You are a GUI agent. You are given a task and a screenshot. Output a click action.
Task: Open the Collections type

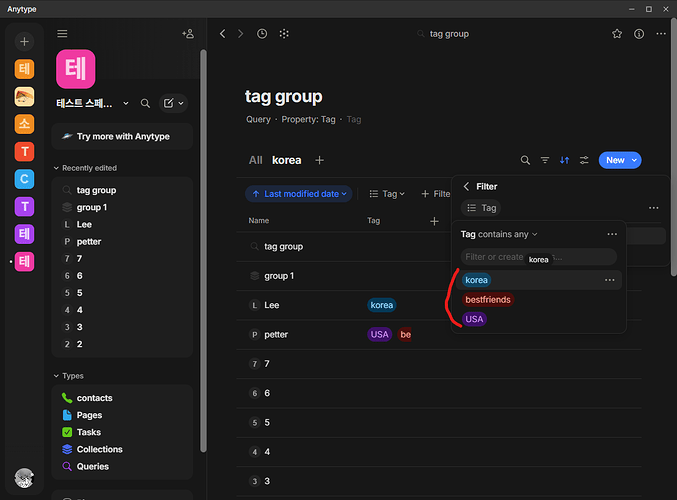pos(99,449)
